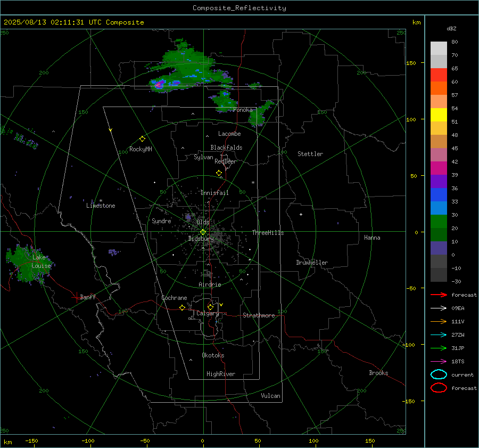Image resolution: width=479 pixels, height=448 pixels.
Task: Click the Hanna city label
Action: [x=372, y=238]
